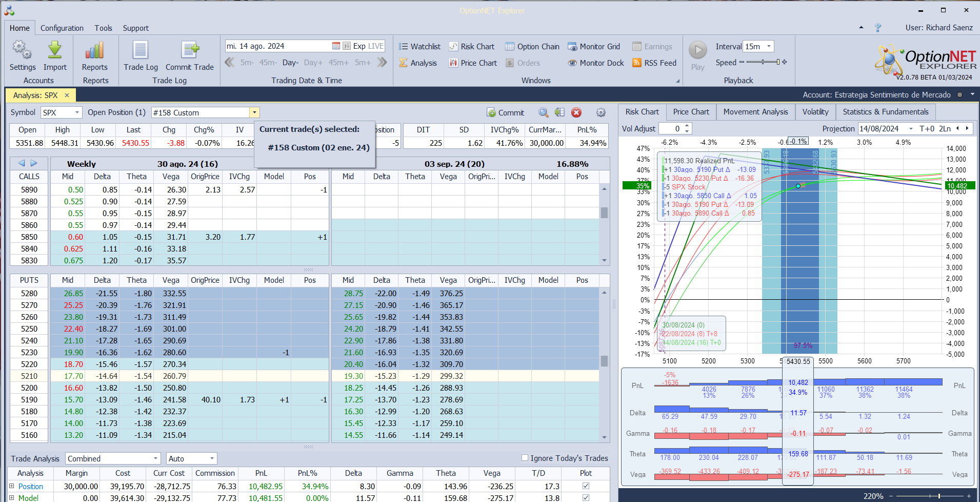This screenshot has width=980, height=502.
Task: Toggle Ignore Today's Trades checkbox
Action: click(x=525, y=458)
